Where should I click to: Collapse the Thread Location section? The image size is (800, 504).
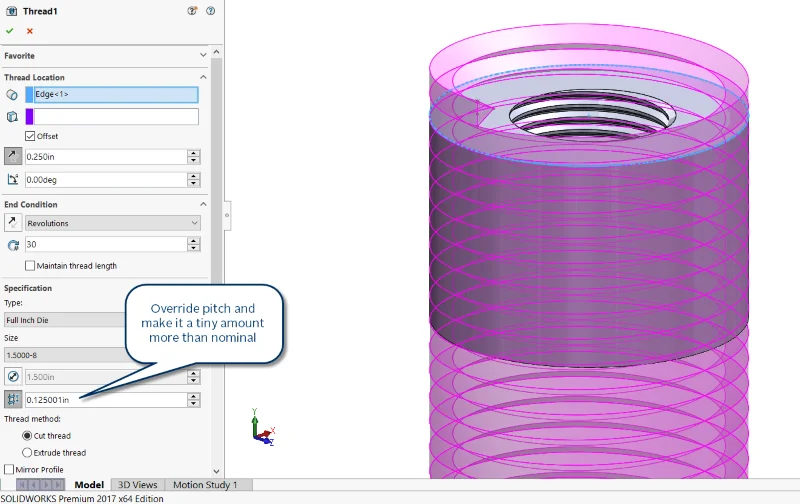pyautogui.click(x=203, y=77)
